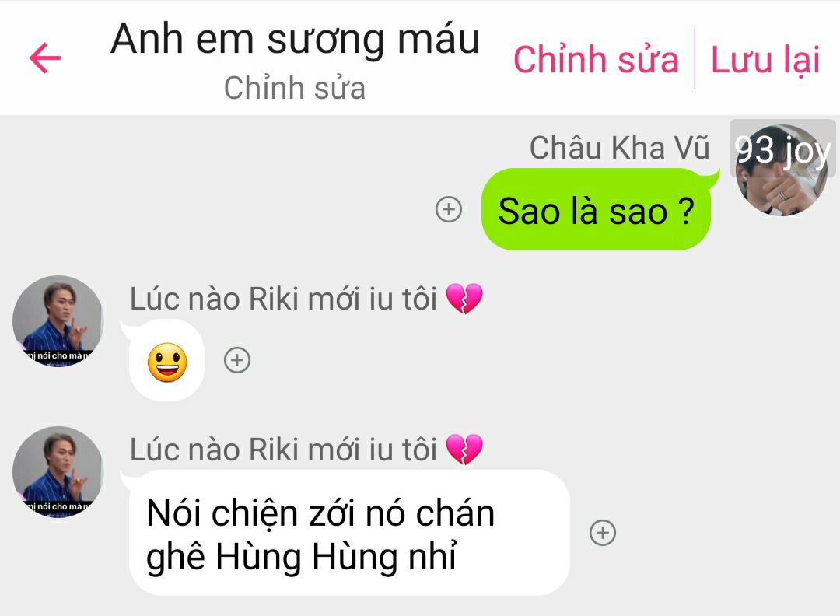Image resolution: width=840 pixels, height=616 pixels.
Task: Tap sender name 'Châu Kha Vũ'
Action: pos(619,148)
